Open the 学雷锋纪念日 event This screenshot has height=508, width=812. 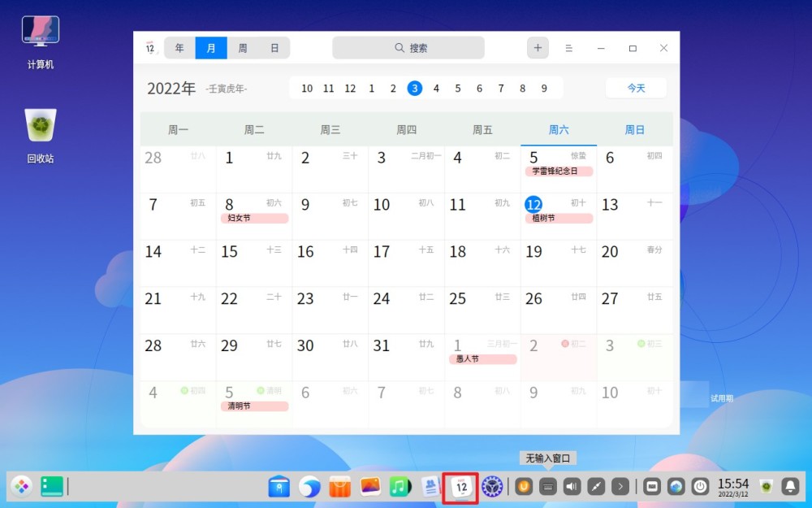[x=559, y=171]
